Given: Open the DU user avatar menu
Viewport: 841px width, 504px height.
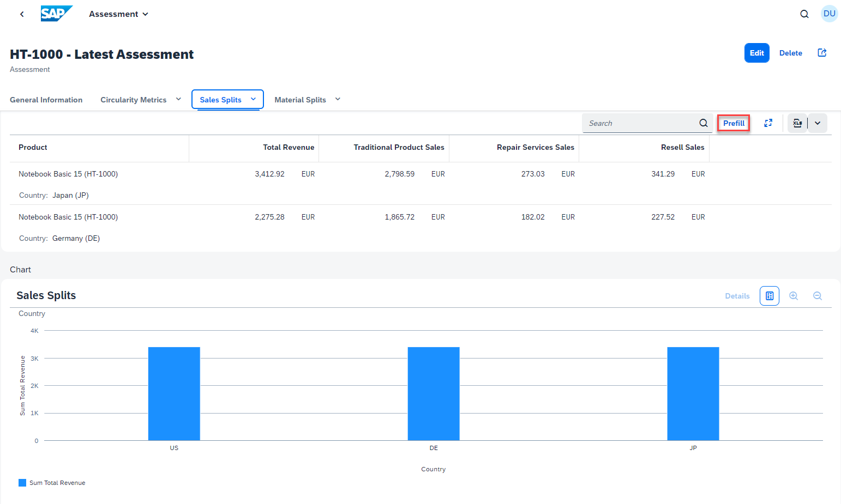Looking at the screenshot, I should click(x=829, y=14).
